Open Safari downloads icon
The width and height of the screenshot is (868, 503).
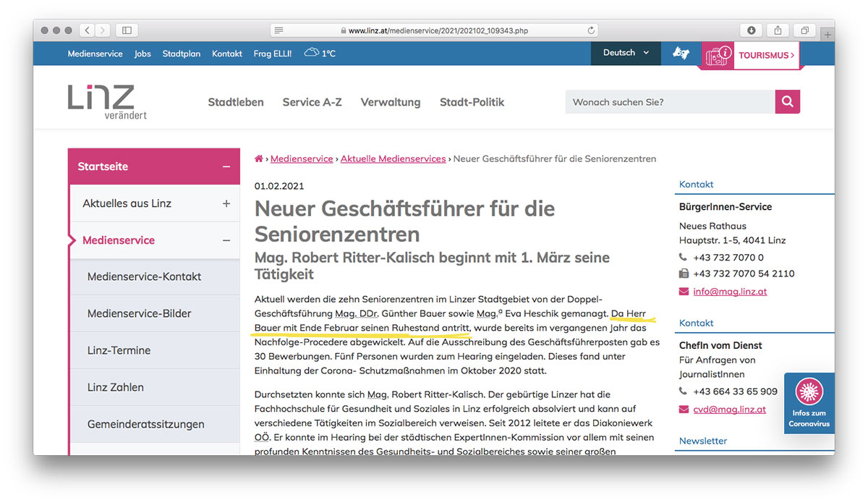tap(752, 30)
